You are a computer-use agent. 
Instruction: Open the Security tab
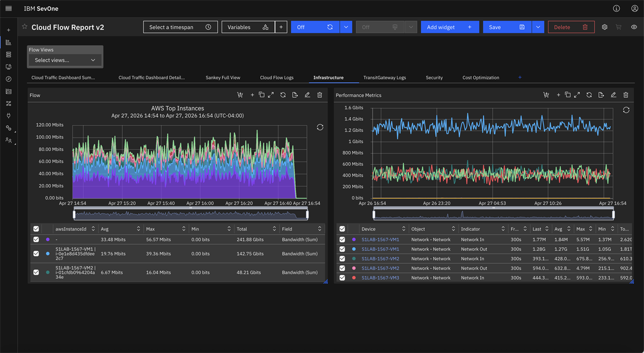tap(434, 78)
